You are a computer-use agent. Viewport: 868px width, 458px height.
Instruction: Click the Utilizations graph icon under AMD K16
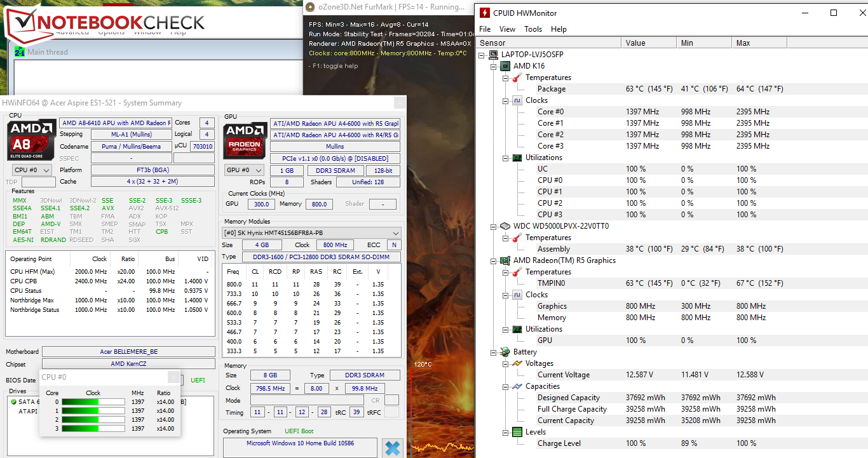[517, 158]
